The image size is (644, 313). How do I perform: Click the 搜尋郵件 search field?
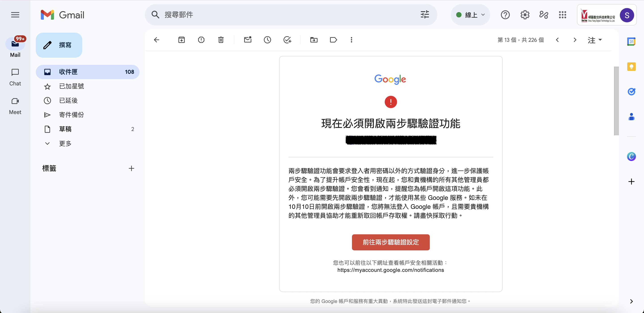pos(275,15)
